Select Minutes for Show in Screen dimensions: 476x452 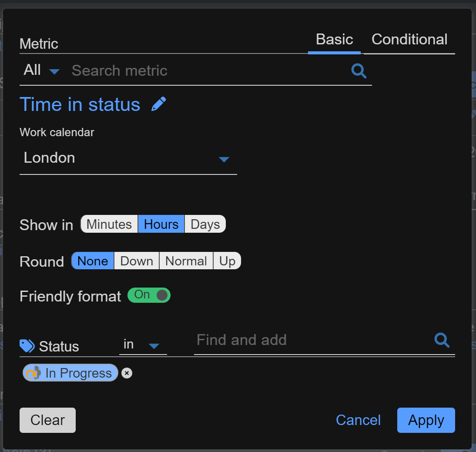coord(109,224)
